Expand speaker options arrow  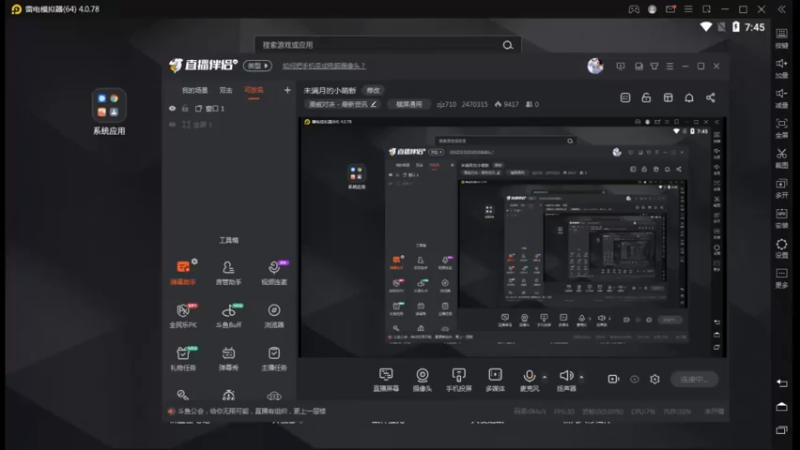pyautogui.click(x=581, y=377)
